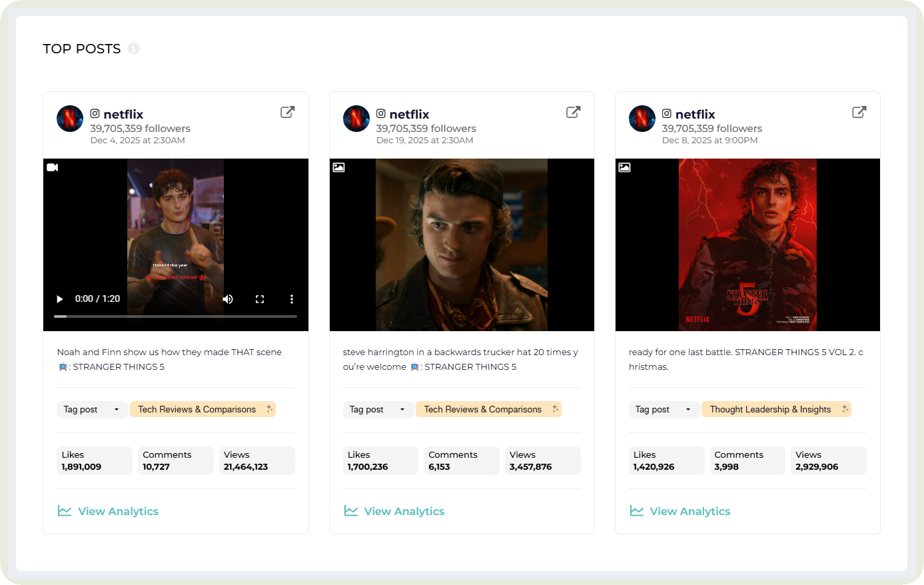
Task: Enter fullscreen on the video player
Action: tap(260, 299)
